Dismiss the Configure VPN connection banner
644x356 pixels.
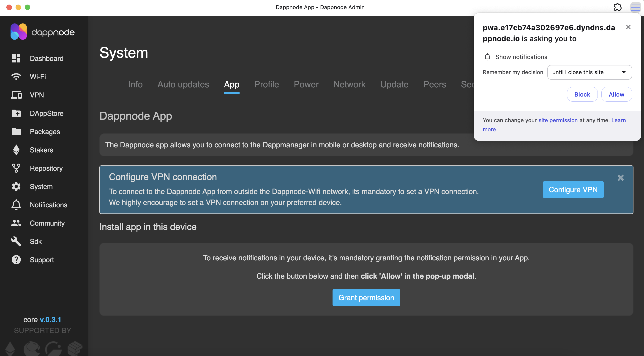(620, 178)
